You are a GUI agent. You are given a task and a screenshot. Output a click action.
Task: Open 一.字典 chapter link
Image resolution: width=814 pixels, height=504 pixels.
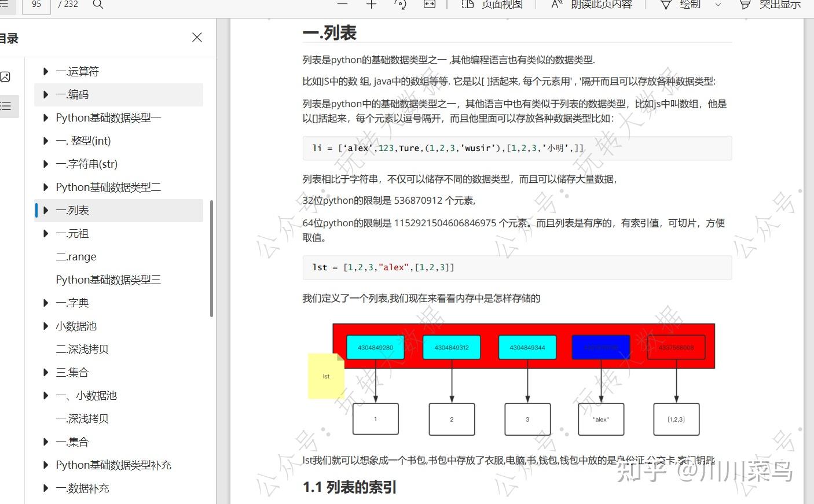click(x=72, y=303)
